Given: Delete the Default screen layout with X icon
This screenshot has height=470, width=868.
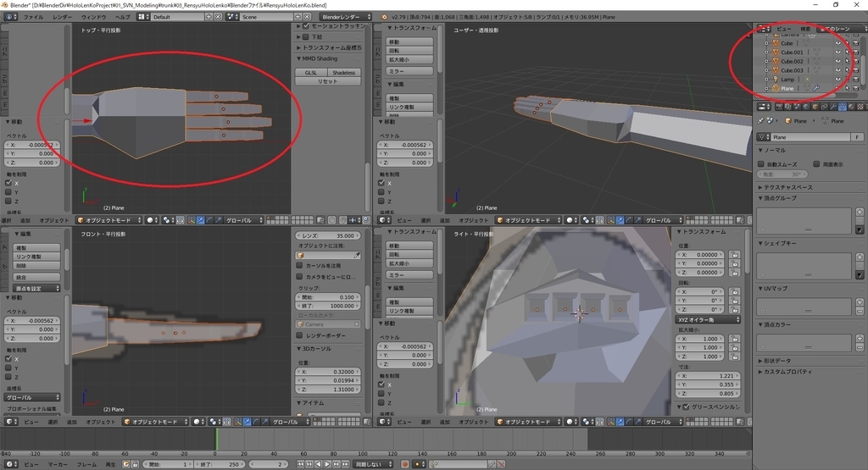Looking at the screenshot, I should [218, 17].
